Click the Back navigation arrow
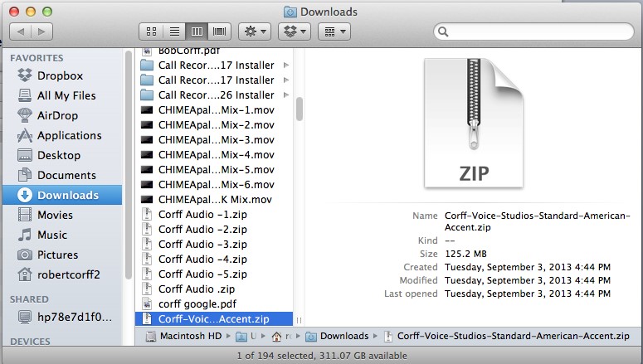Viewport: 643px width, 364px height. (x=21, y=32)
